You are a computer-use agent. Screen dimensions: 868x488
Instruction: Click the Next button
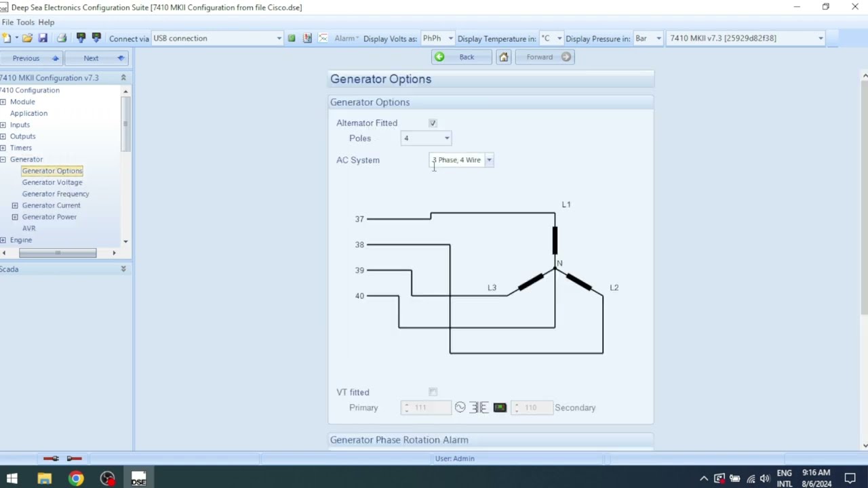(x=97, y=58)
